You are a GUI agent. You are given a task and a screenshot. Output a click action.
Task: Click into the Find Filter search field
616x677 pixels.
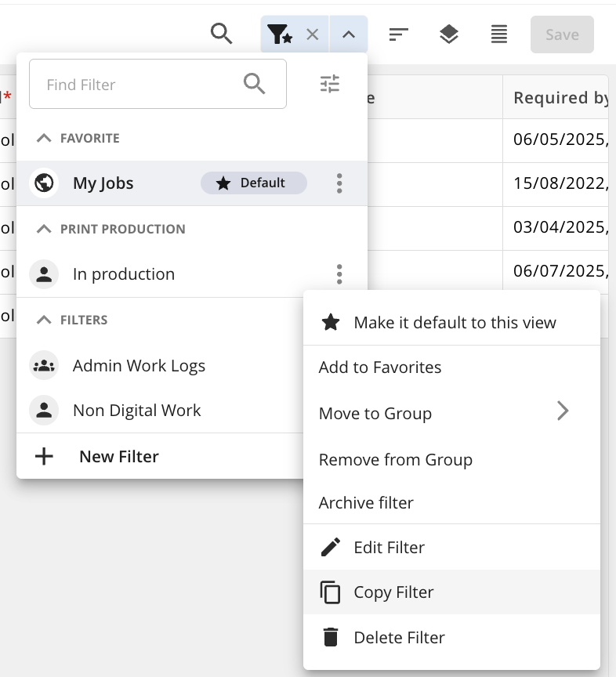(158, 84)
